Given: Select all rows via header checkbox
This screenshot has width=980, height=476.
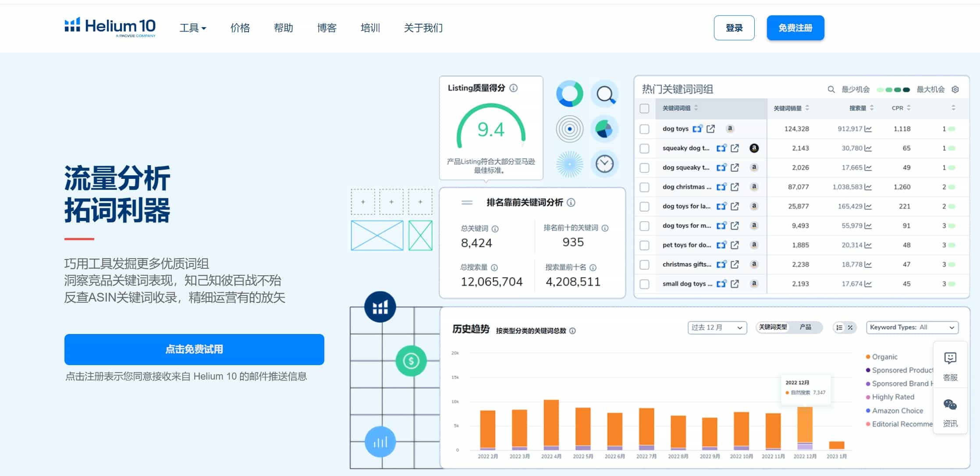Looking at the screenshot, I should pos(644,108).
